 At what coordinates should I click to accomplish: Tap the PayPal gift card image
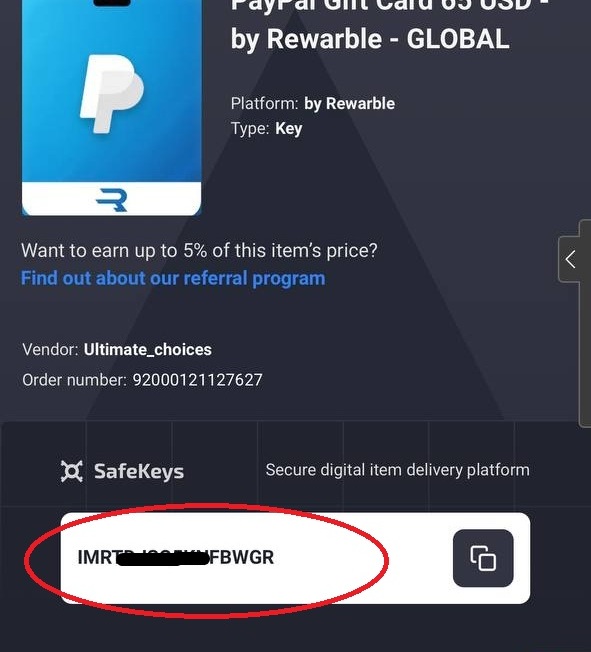(x=111, y=107)
